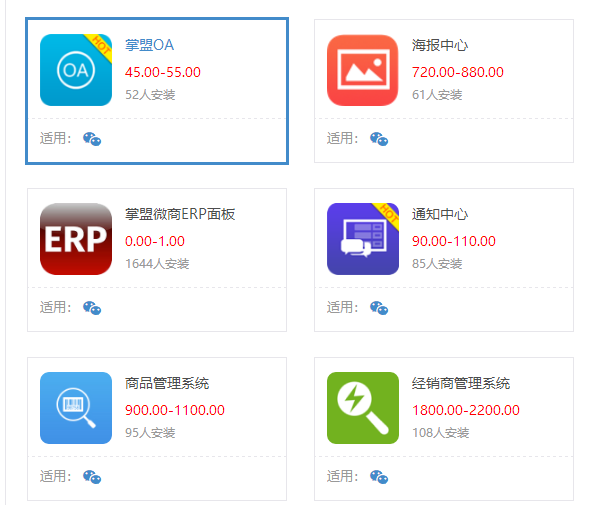Image resolution: width=595 pixels, height=505 pixels.
Task: Select the price 90.00-110.00
Action: (454, 241)
